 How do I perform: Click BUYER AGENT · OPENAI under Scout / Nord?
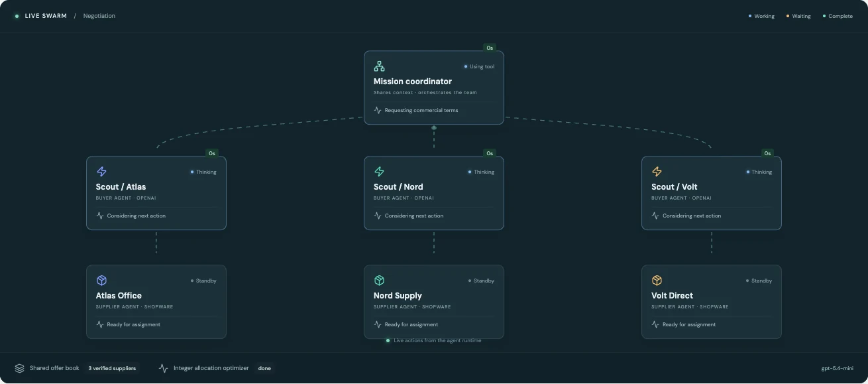tap(404, 198)
